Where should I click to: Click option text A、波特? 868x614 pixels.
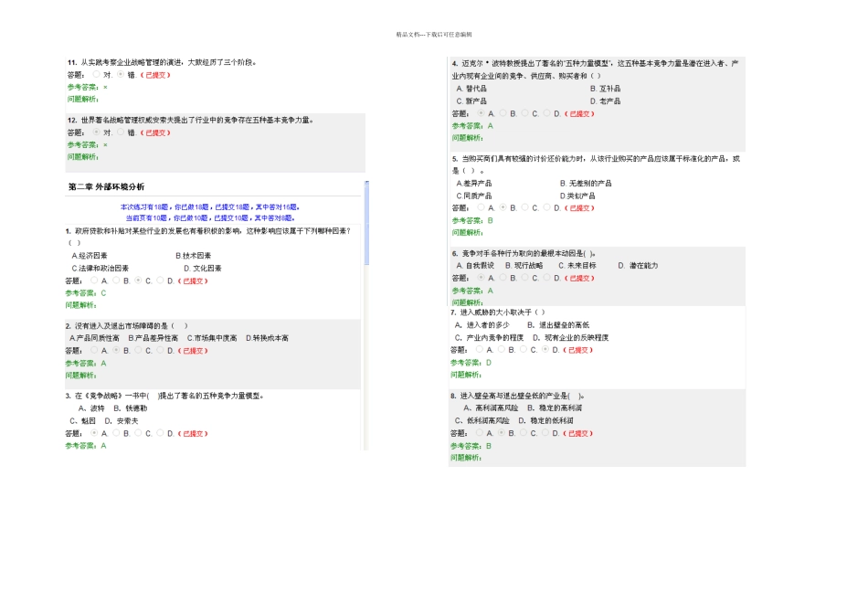tap(91, 408)
